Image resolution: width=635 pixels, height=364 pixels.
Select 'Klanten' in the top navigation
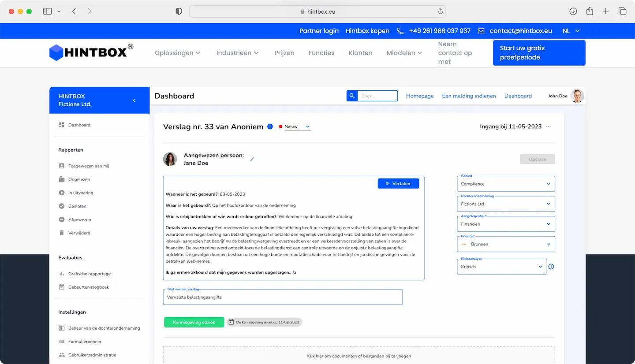pyautogui.click(x=360, y=53)
